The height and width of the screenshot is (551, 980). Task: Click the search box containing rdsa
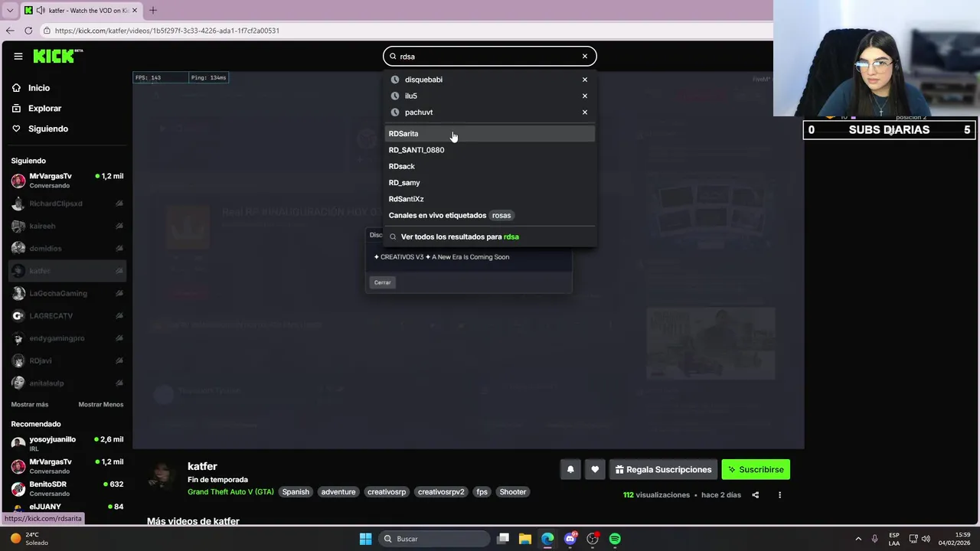coord(489,56)
